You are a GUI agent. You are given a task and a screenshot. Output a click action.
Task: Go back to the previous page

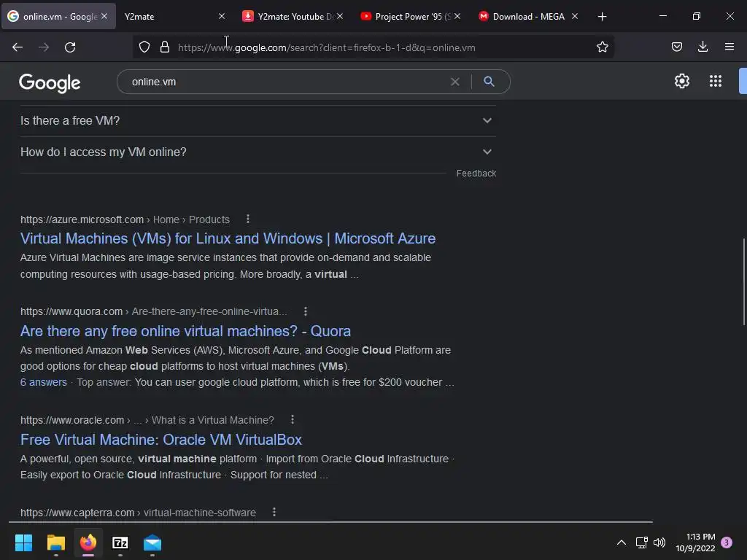[x=18, y=47]
